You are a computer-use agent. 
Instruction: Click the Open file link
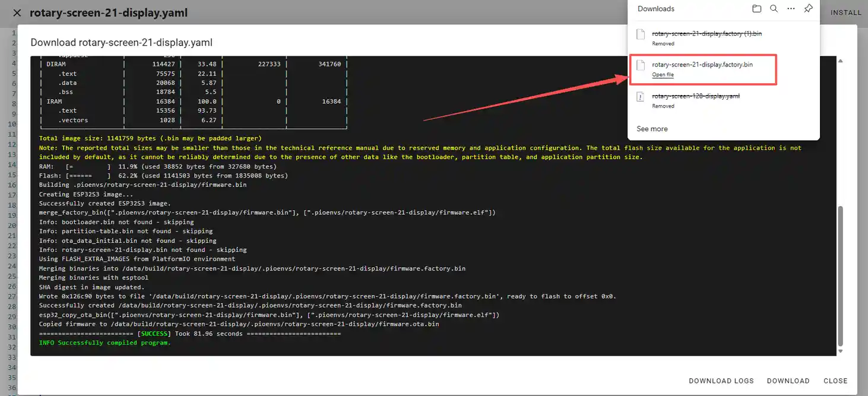tap(663, 75)
